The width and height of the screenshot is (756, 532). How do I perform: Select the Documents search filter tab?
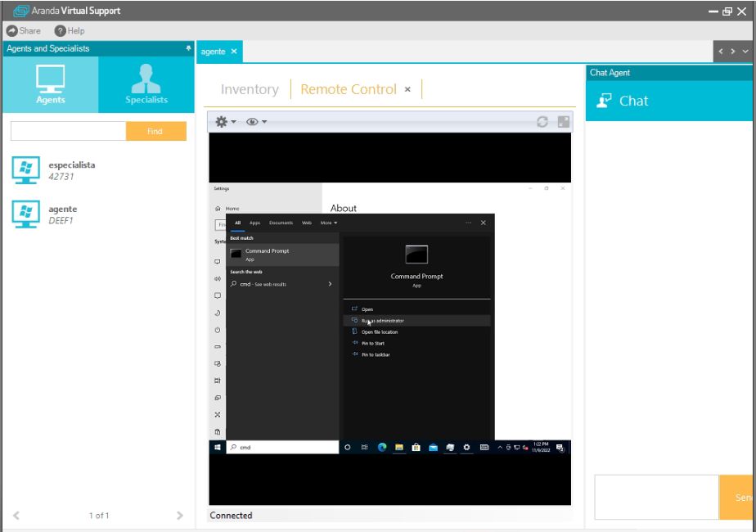[281, 223]
